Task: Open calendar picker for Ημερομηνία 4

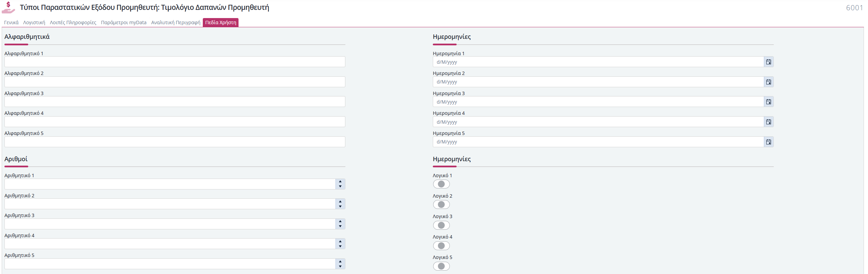Action: click(x=768, y=122)
